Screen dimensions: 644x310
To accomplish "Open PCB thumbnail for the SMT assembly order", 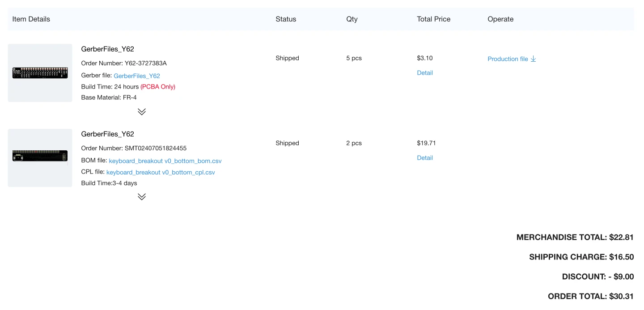I will (x=40, y=157).
